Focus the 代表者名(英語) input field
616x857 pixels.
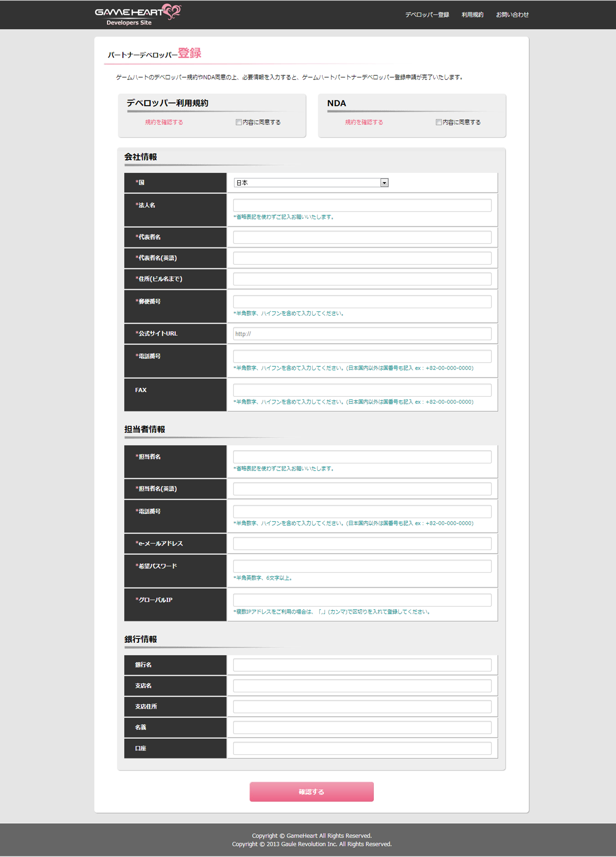pos(362,258)
